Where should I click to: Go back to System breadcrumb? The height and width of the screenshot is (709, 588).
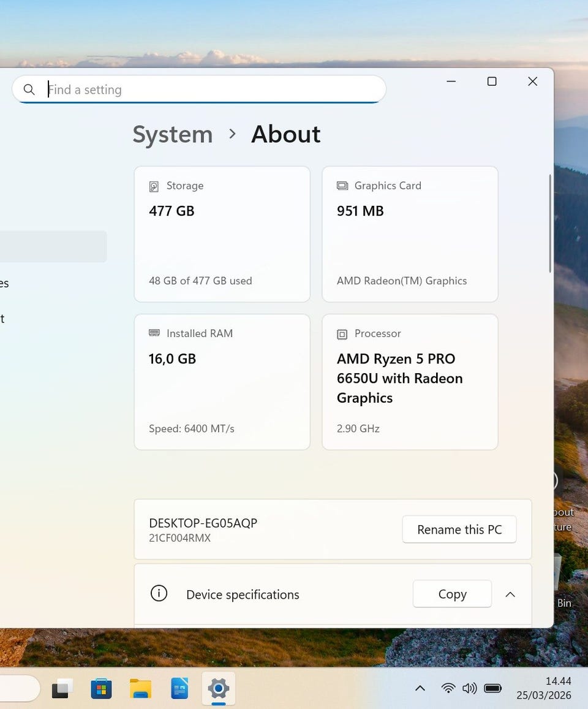pos(173,135)
